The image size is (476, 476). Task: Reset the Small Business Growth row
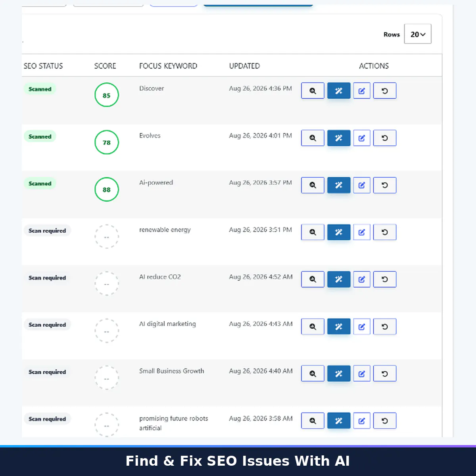[x=385, y=374]
